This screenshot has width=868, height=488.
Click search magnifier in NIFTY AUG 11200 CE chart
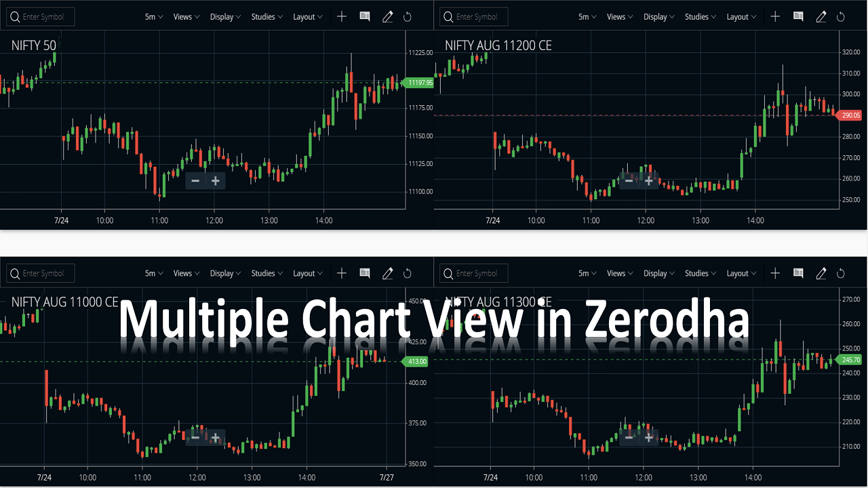click(x=447, y=17)
